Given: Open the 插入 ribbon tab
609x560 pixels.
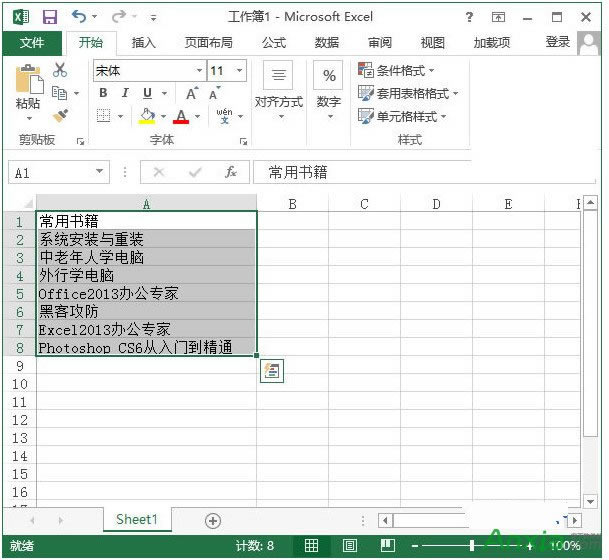Looking at the screenshot, I should tap(144, 42).
